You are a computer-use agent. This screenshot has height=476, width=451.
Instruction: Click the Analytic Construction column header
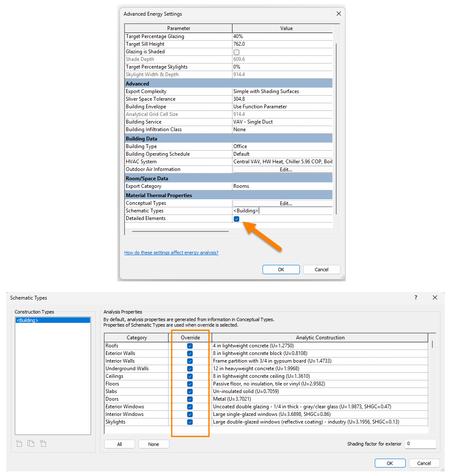[x=320, y=338]
